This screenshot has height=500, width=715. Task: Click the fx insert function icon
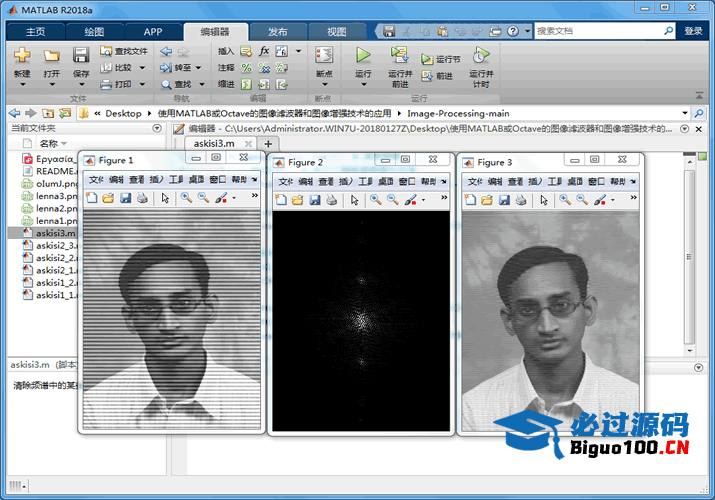coord(264,51)
